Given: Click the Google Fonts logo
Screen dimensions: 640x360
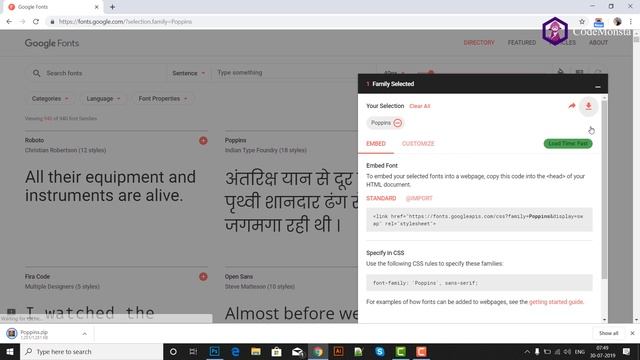Looking at the screenshot, I should (52, 43).
